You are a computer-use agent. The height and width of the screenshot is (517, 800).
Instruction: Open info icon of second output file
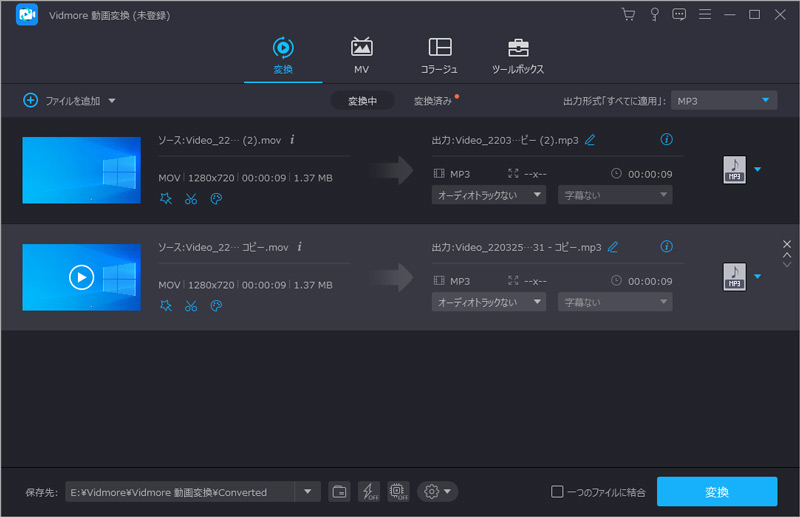[x=667, y=247]
